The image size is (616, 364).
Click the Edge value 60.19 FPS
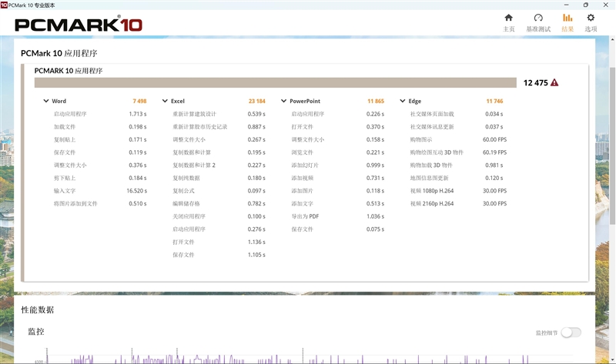pyautogui.click(x=494, y=152)
